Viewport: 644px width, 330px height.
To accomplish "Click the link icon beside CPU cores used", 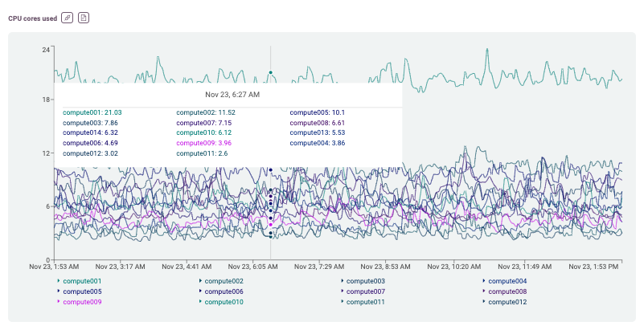I will 68,18.
